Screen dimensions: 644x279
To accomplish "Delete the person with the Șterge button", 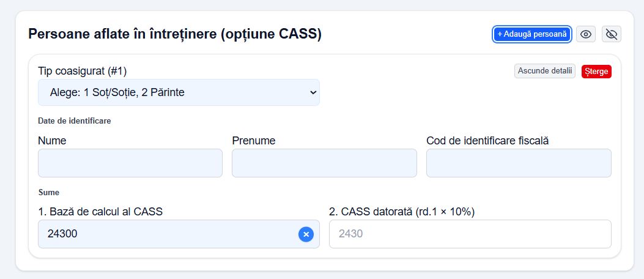I will point(596,72).
